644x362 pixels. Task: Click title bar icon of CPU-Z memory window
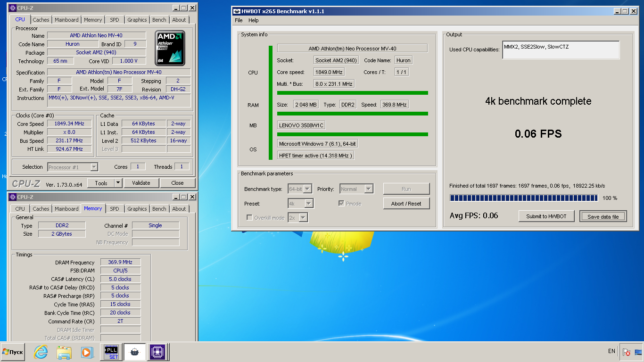12,197
